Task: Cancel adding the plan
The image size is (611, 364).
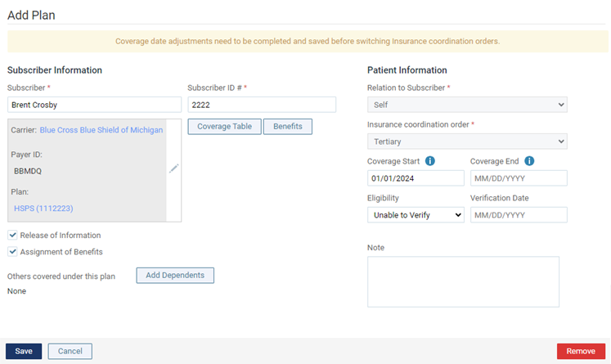Action: coord(70,351)
